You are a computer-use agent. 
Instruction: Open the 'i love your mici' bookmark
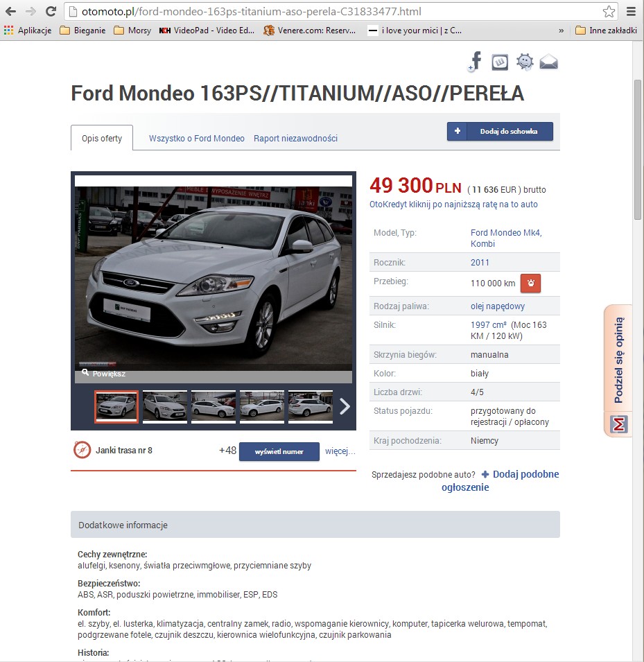click(415, 31)
